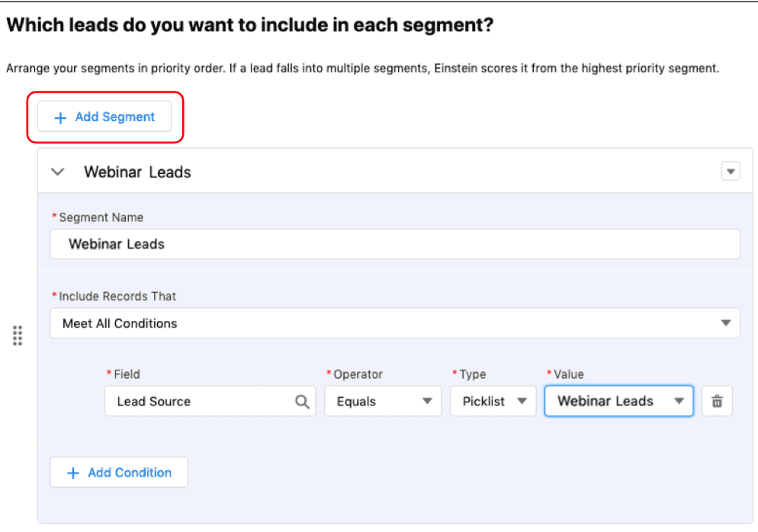
Task: Click the Add Segment button
Action: [x=104, y=117]
